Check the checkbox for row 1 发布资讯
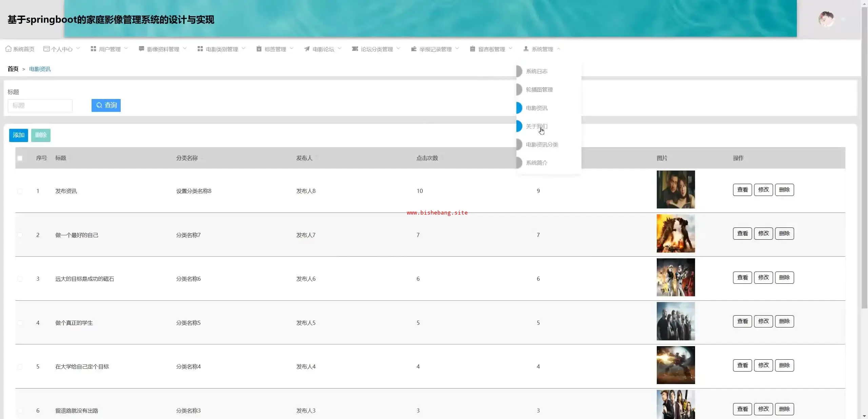 20,191
